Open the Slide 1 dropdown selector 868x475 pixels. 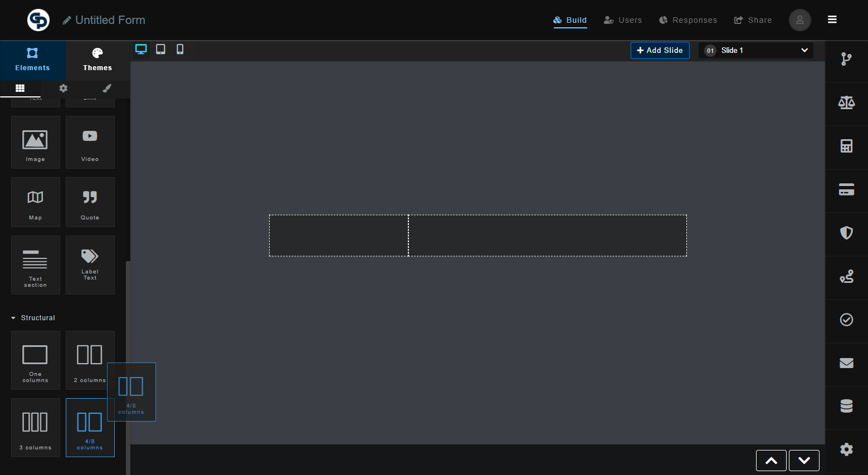pos(756,50)
